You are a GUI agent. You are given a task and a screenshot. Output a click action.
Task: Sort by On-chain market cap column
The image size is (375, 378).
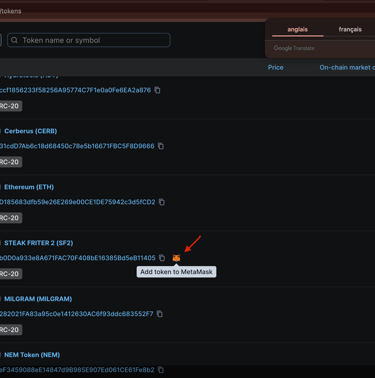click(x=347, y=67)
